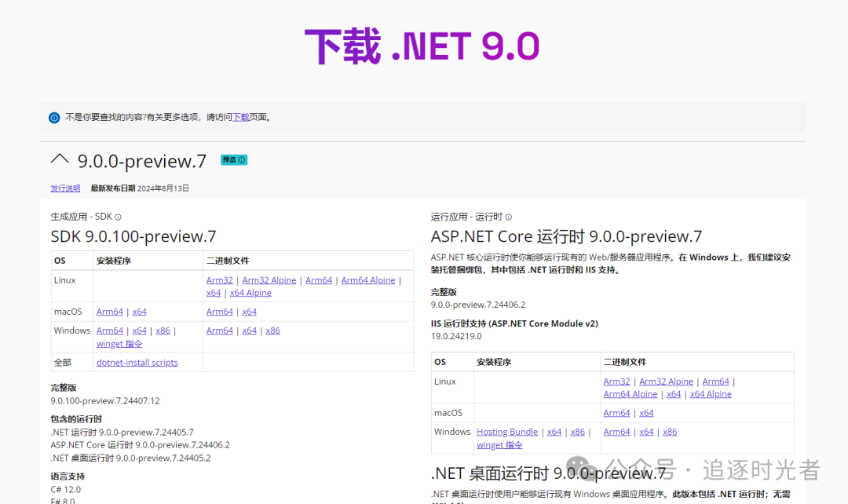The height and width of the screenshot is (504, 848).
Task: Click winget 指令 in the runtime Windows row
Action: 500,444
